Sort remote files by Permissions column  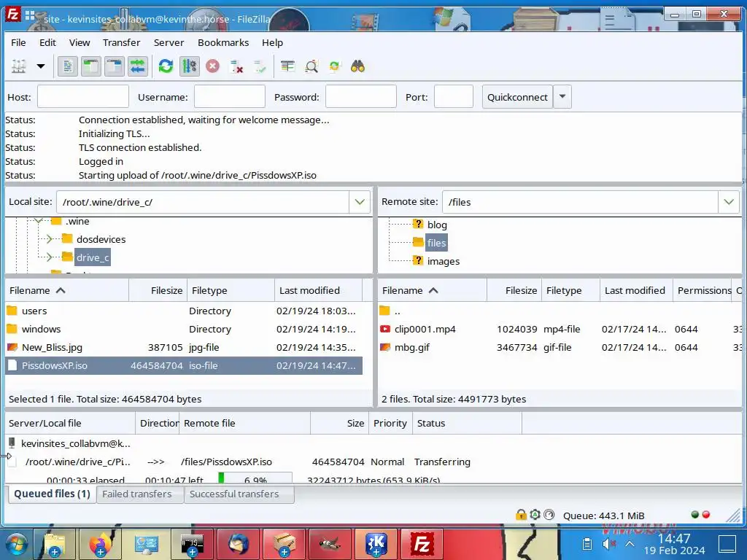coord(704,290)
